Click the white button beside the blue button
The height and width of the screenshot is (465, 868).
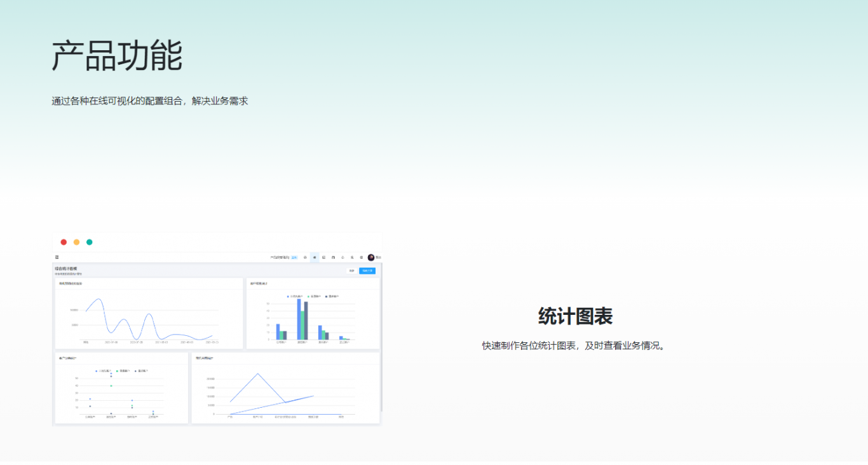[351, 270]
